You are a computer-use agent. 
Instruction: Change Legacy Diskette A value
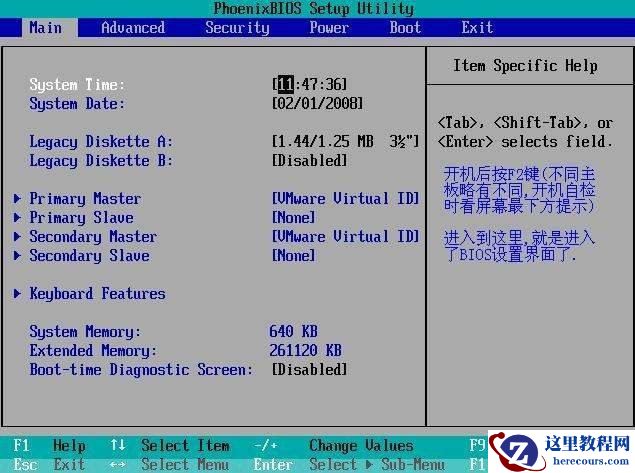345,141
